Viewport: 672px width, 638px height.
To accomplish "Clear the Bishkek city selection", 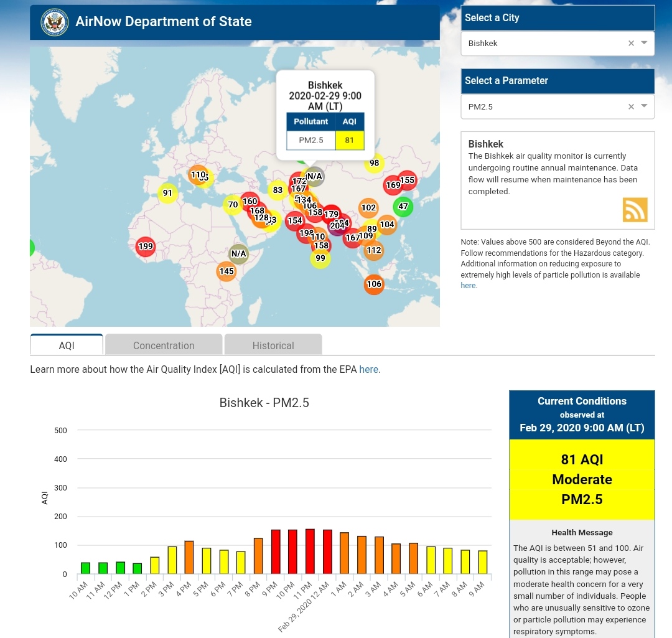I will point(631,44).
